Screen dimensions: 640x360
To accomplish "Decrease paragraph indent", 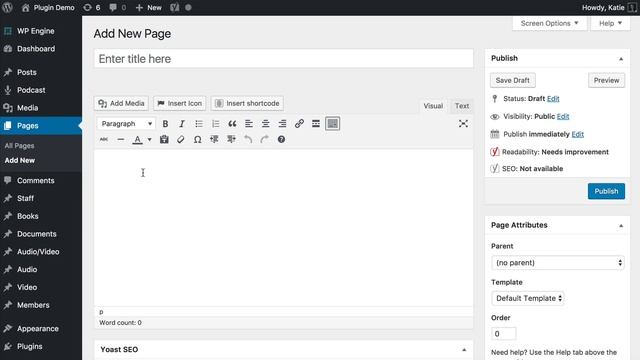I will [214, 140].
